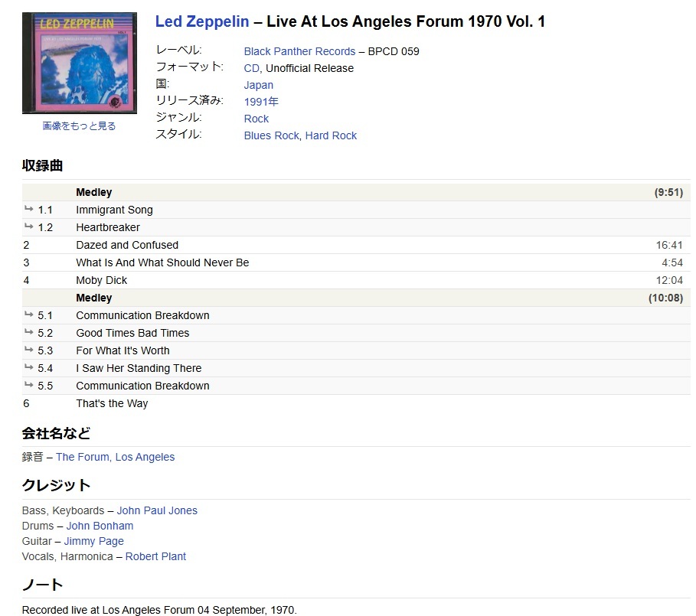Open the Robert Plant credit link
696x616 pixels.
click(155, 556)
